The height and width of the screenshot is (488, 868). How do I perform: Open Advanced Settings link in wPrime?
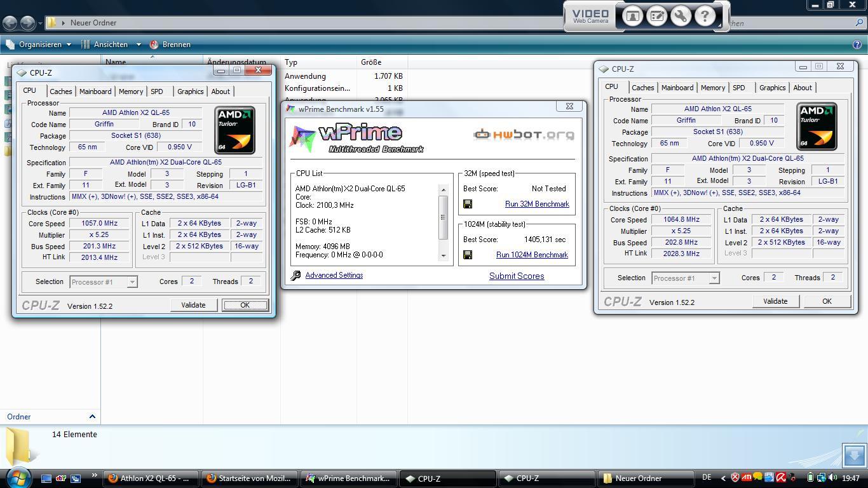(334, 275)
